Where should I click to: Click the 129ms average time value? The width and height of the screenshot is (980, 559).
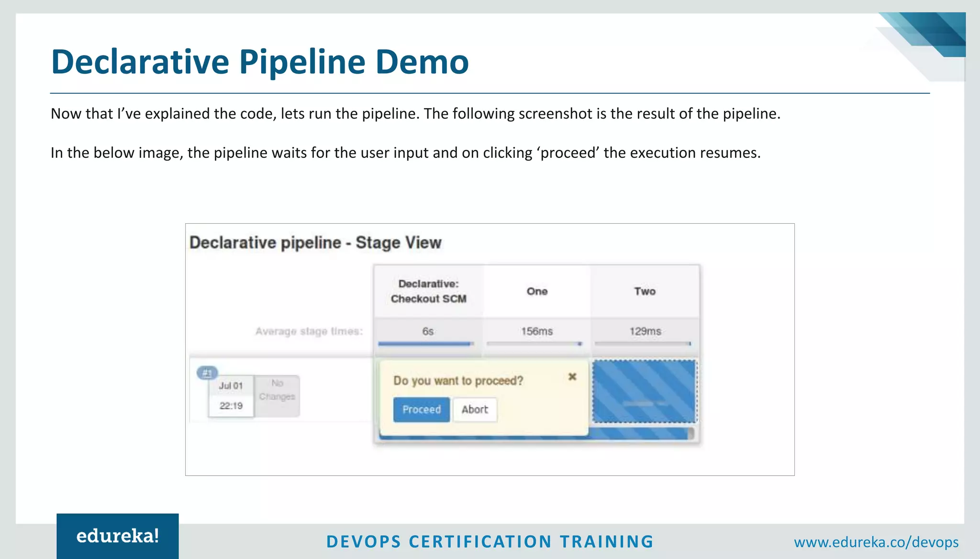click(645, 331)
